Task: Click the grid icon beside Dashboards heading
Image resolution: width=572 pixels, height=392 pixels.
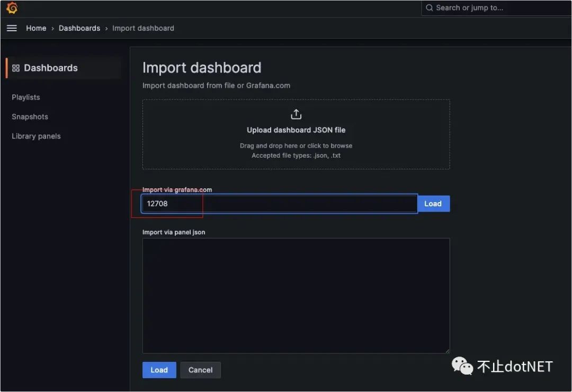Action: click(16, 68)
